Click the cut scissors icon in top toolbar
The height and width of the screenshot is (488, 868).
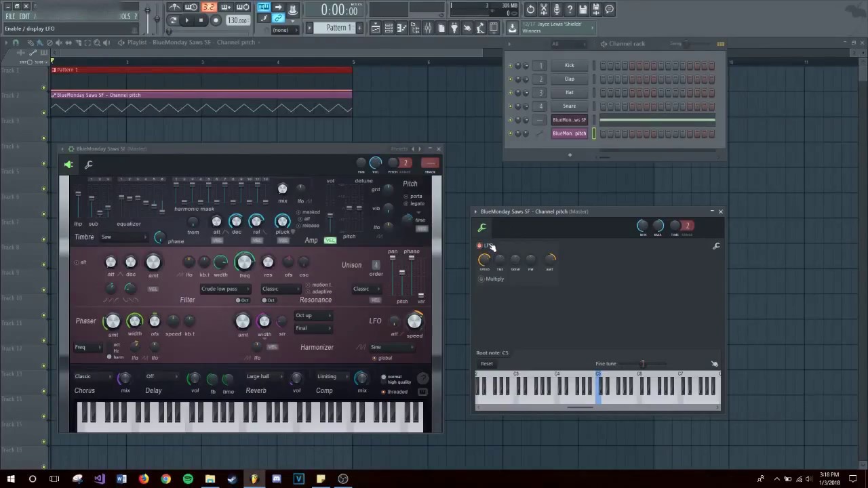[544, 9]
